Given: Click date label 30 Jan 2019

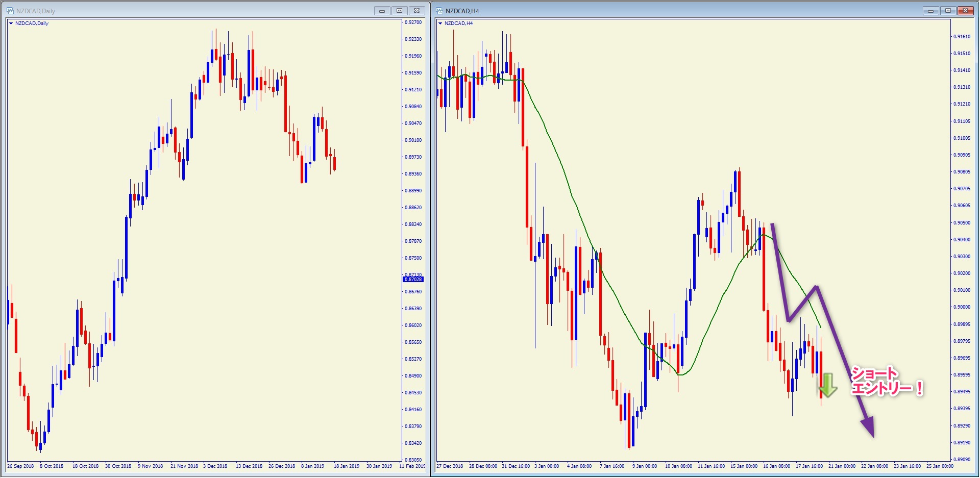Looking at the screenshot, I should click(x=379, y=466).
